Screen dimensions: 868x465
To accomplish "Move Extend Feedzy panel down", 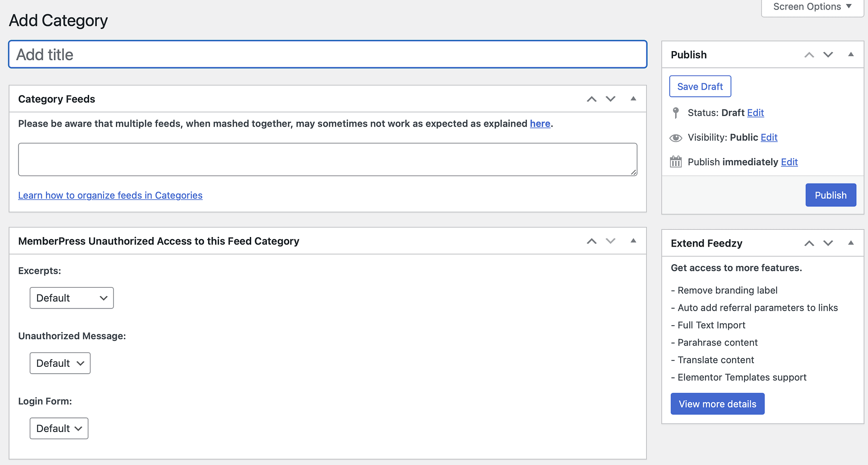I will click(x=828, y=243).
